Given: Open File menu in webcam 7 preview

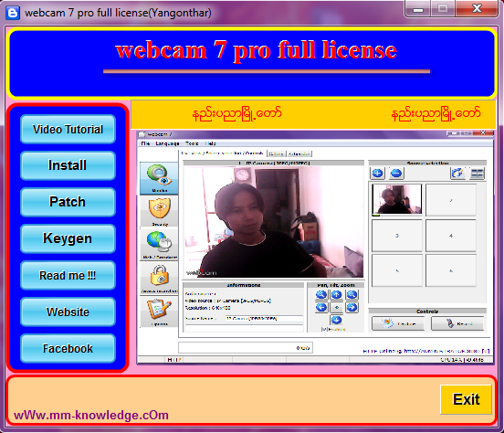Looking at the screenshot, I should pos(145,143).
